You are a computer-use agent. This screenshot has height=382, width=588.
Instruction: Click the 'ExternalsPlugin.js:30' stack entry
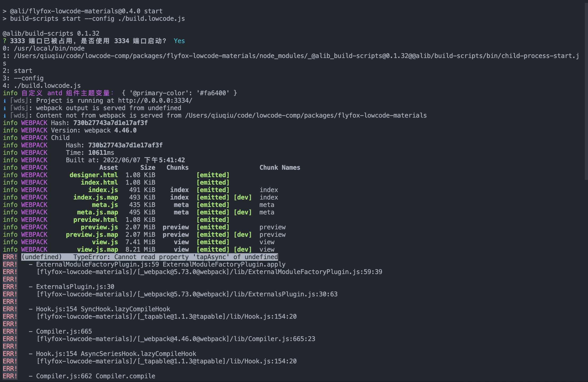tap(75, 287)
